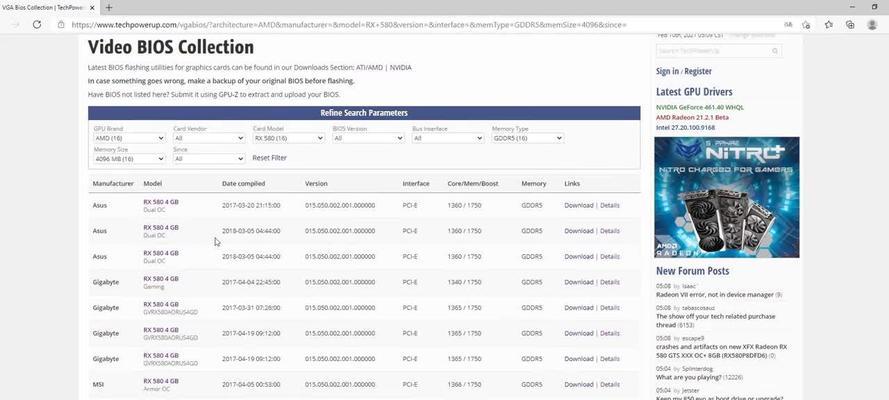Open a new browser tab with plus icon
Image resolution: width=889 pixels, height=400 pixels.
pyautogui.click(x=109, y=7)
